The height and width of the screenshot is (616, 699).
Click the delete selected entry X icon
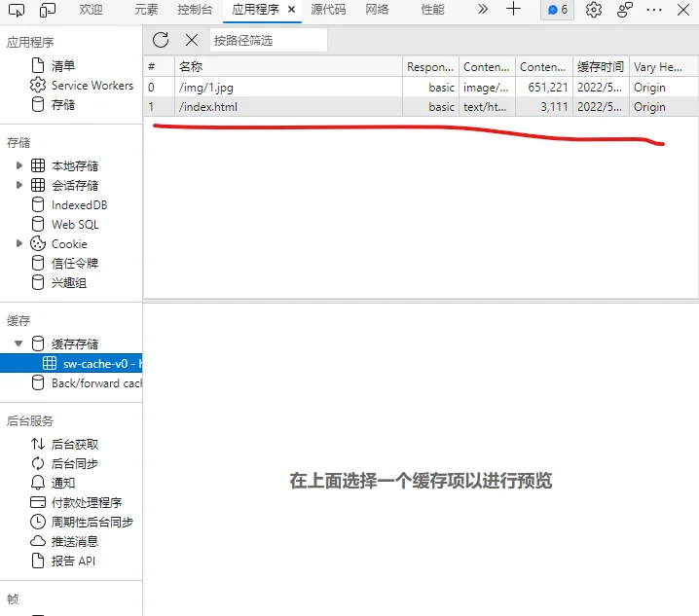tap(192, 40)
